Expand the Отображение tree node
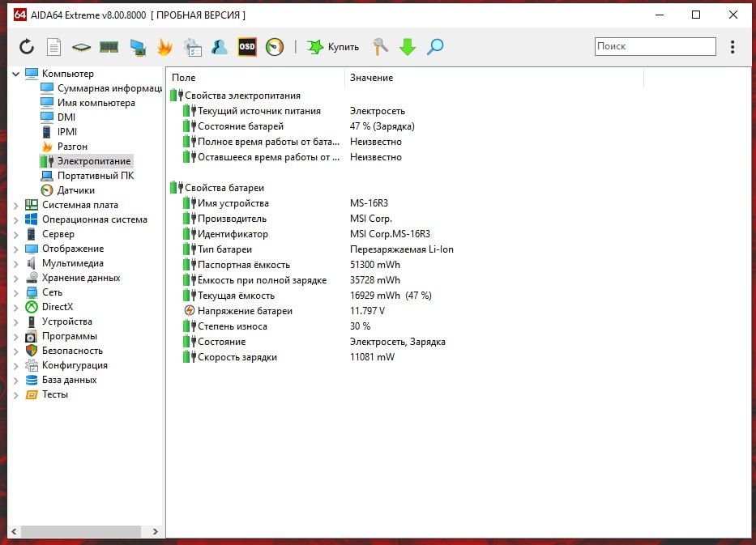 click(x=15, y=249)
